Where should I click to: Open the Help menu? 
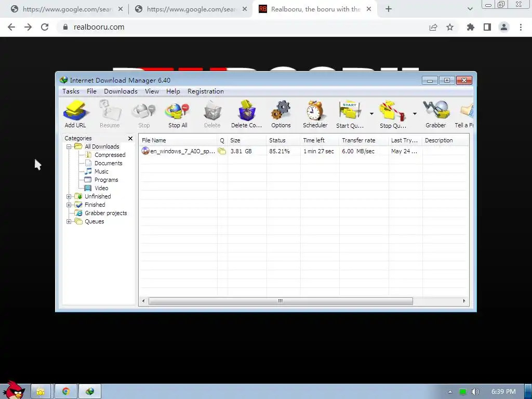point(173,91)
